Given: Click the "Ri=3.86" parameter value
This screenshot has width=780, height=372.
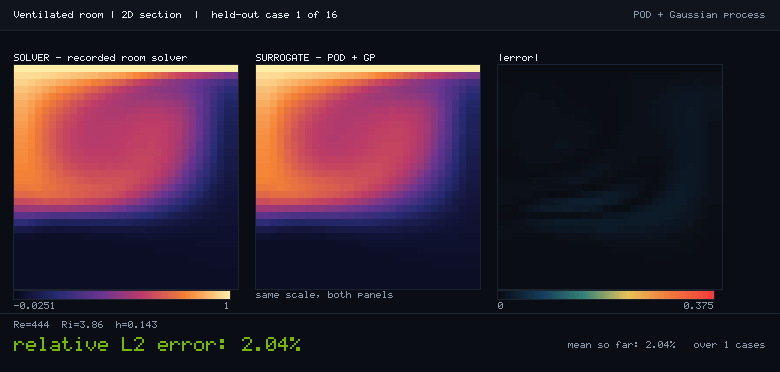Looking at the screenshot, I should (x=83, y=325).
